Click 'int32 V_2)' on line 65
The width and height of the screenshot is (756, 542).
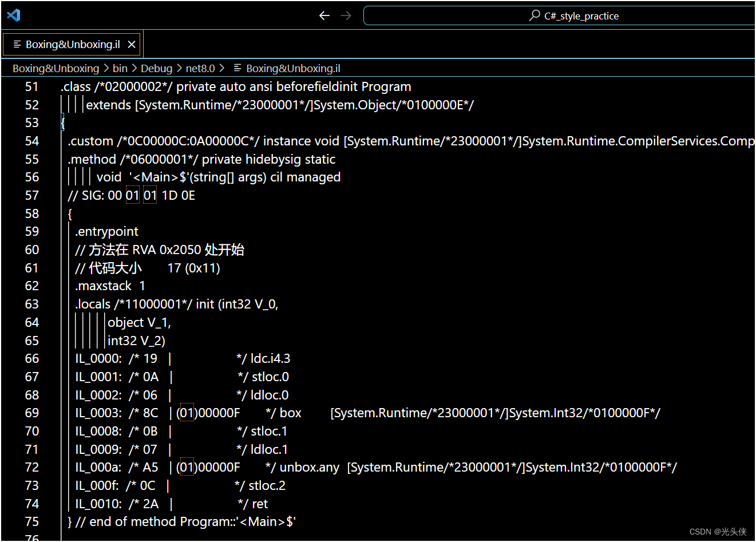click(137, 341)
